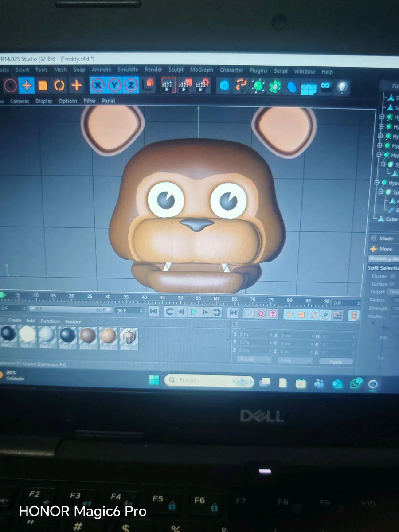Click the Apply button

click(x=336, y=362)
